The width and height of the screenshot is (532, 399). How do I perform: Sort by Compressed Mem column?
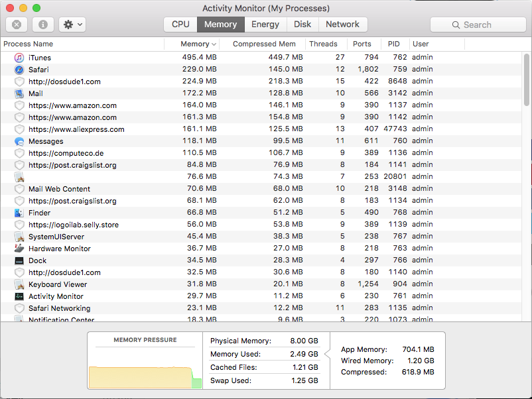pyautogui.click(x=264, y=44)
